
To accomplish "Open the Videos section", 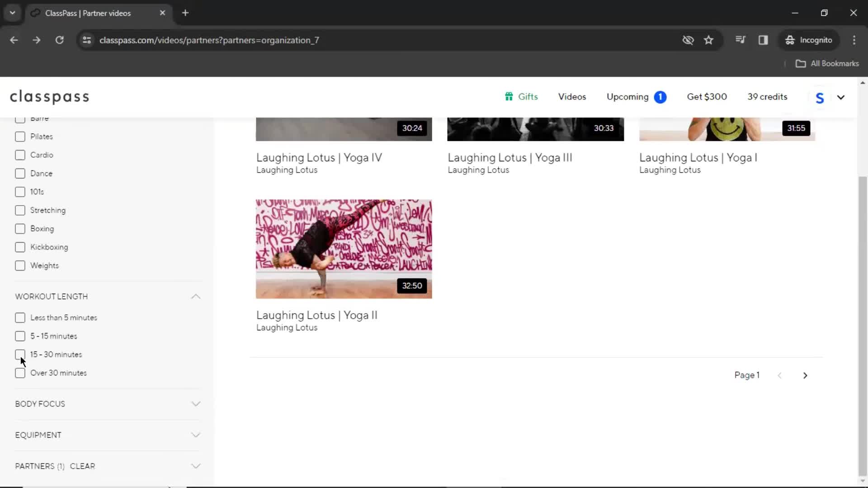I will pyautogui.click(x=572, y=97).
